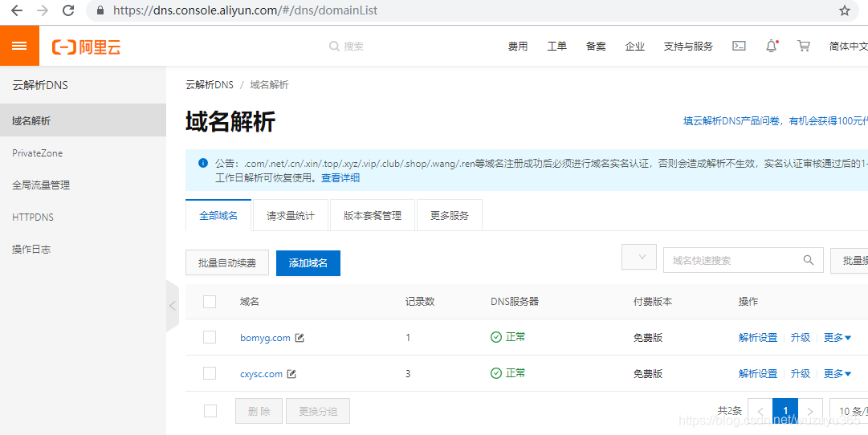Open the Cloud Shell terminal icon
The image size is (868, 435).
pos(739,46)
